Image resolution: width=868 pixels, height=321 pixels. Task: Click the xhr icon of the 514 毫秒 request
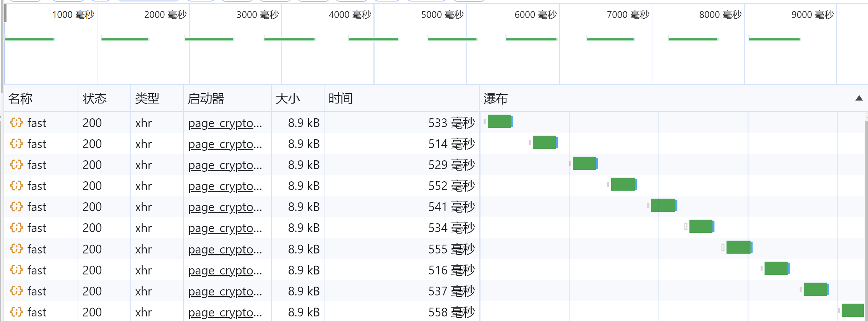click(x=16, y=144)
